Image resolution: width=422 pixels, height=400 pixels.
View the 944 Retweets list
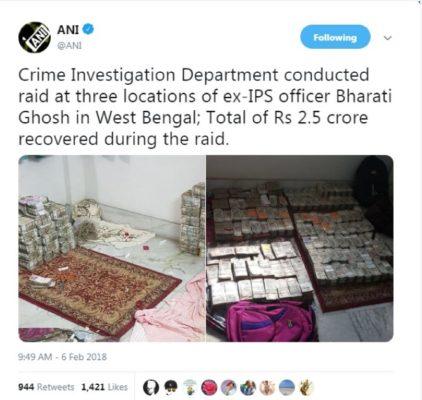click(x=46, y=387)
